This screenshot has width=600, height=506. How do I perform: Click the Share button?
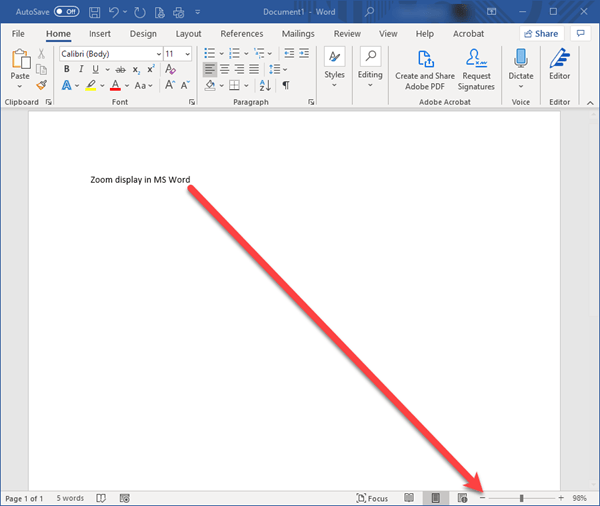(540, 33)
